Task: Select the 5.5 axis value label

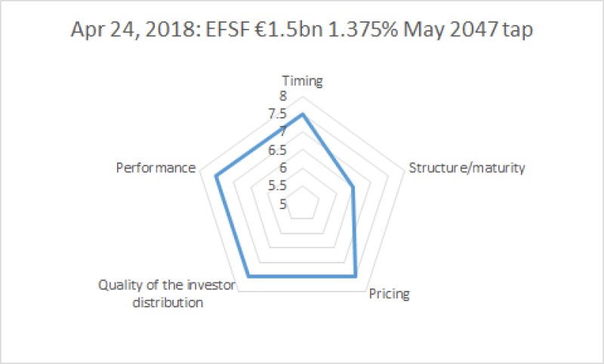Action: 277,186
